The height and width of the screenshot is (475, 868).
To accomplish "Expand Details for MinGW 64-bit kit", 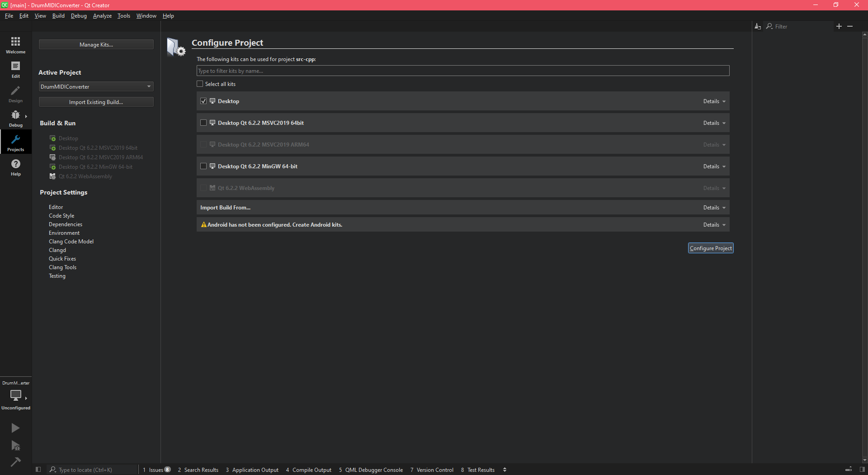I will coord(714,166).
